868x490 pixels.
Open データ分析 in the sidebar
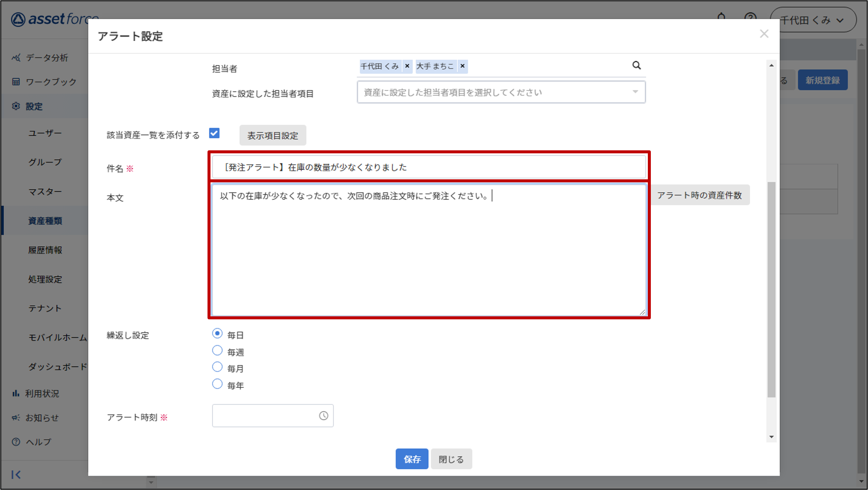click(x=47, y=58)
